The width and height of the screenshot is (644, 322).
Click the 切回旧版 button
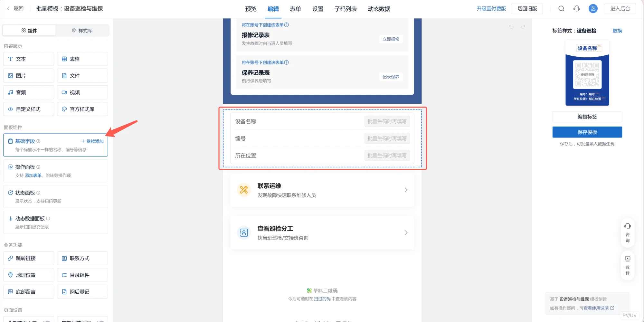tap(527, 9)
